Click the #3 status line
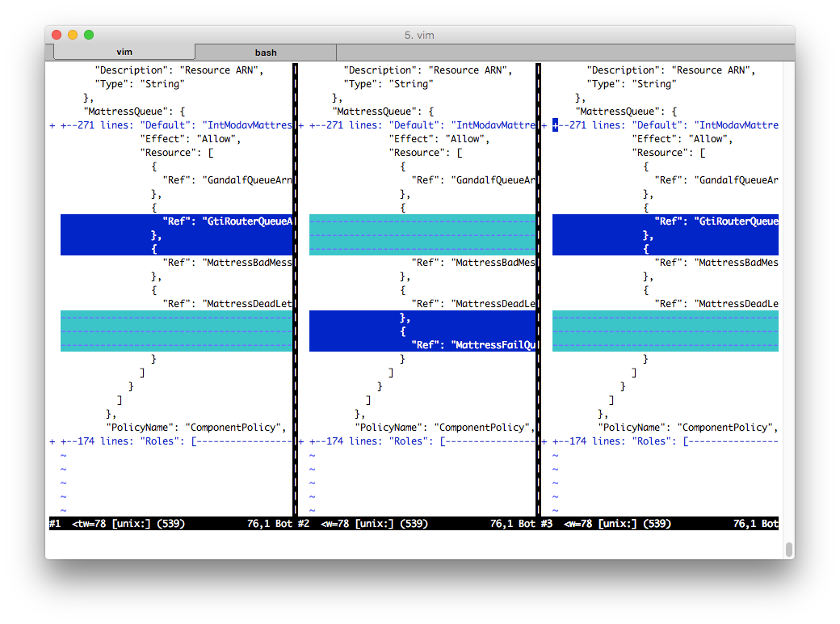 [x=660, y=524]
